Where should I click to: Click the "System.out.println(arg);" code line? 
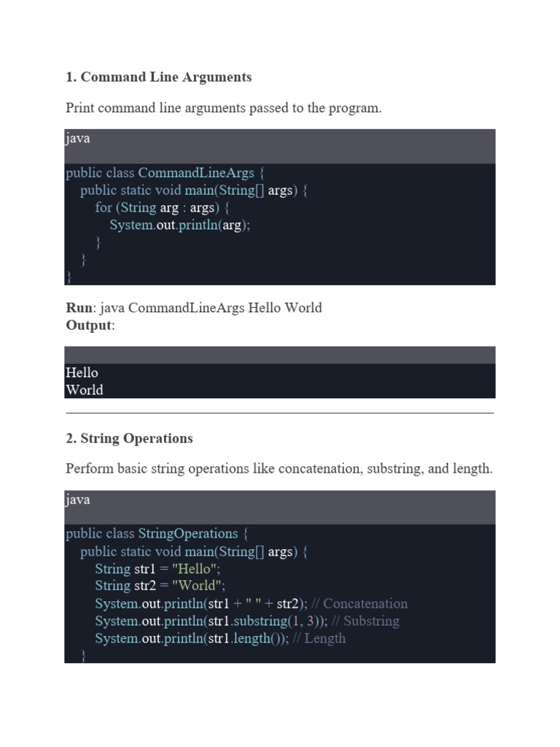coord(180,225)
